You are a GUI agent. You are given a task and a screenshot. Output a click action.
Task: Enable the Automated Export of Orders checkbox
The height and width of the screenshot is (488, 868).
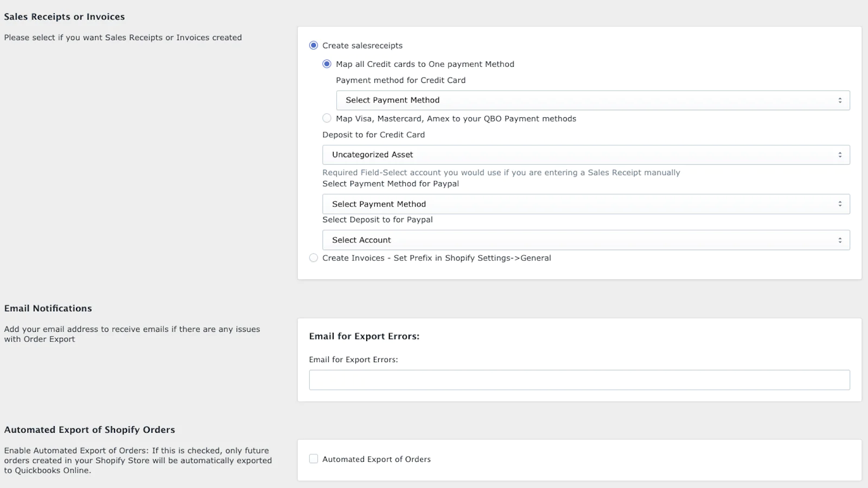[314, 459]
